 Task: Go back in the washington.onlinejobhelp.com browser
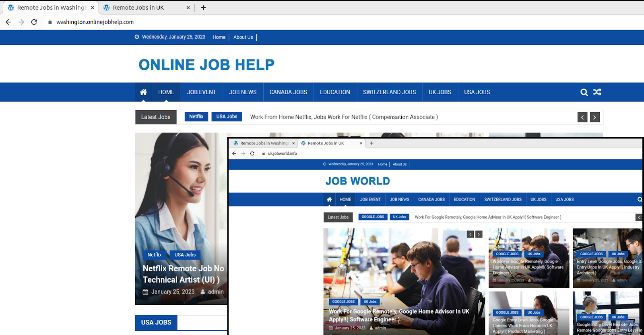point(8,22)
